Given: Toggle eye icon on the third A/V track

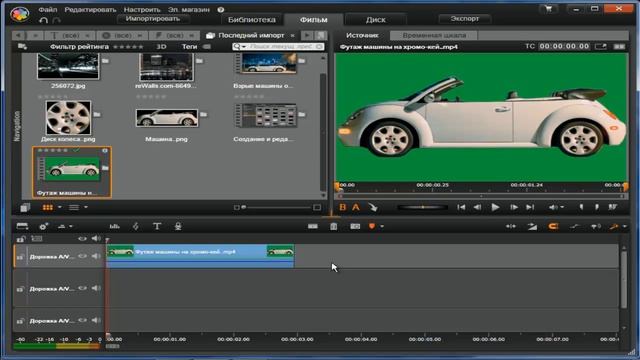Looking at the screenshot, I should pos(82,320).
